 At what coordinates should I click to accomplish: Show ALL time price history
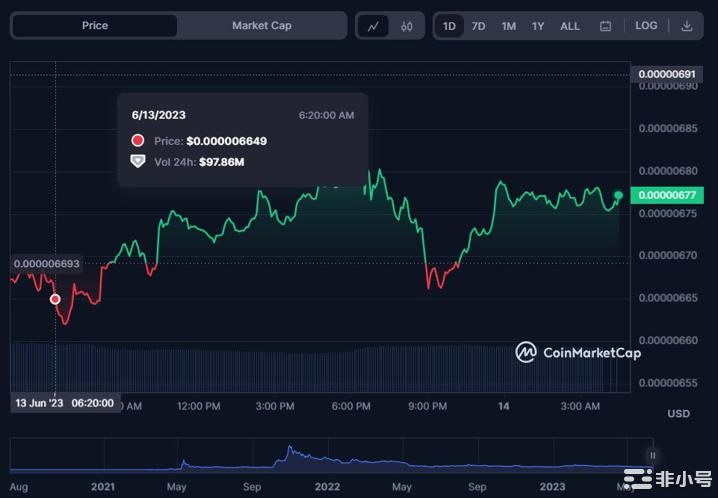570,26
